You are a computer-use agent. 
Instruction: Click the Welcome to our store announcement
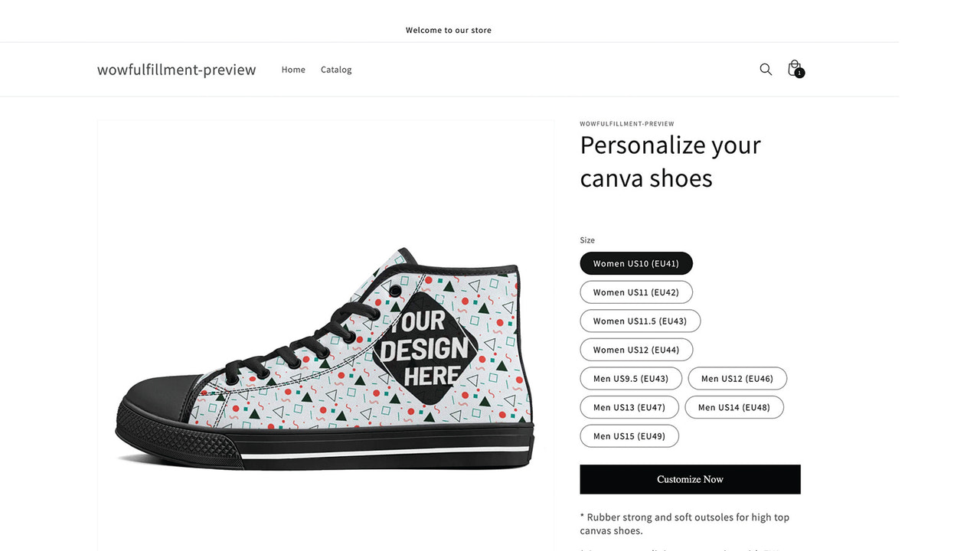pyautogui.click(x=449, y=30)
